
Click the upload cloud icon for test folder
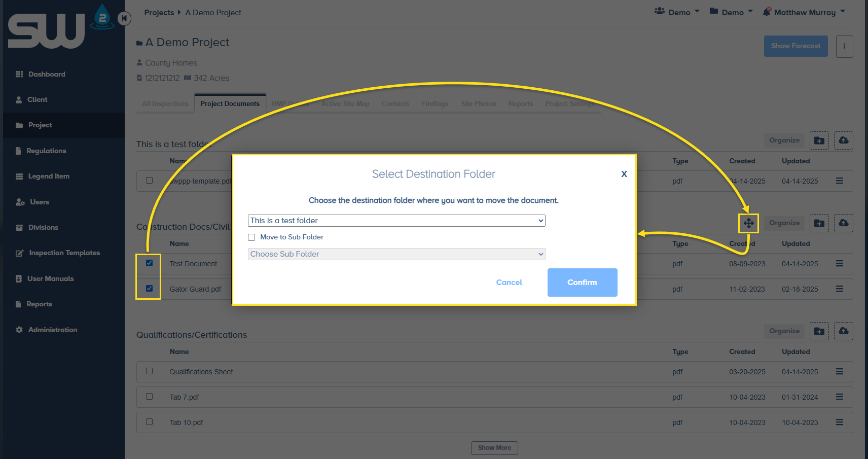843,140
